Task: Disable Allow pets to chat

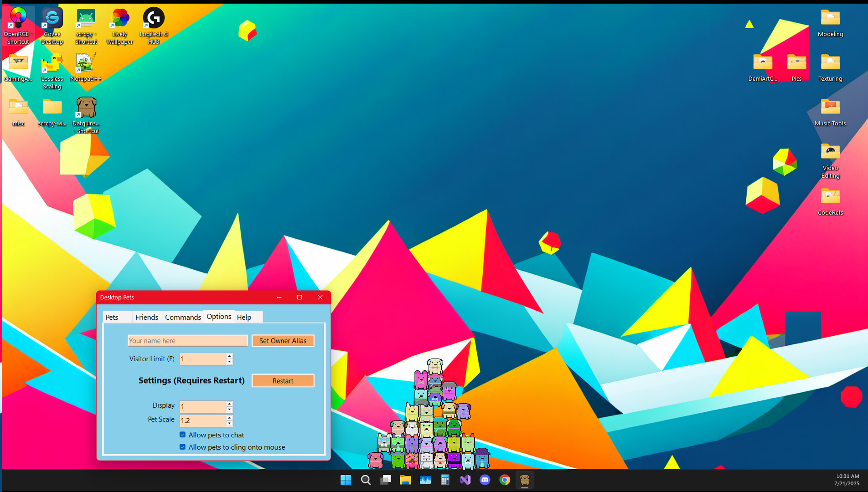Action: click(x=182, y=435)
